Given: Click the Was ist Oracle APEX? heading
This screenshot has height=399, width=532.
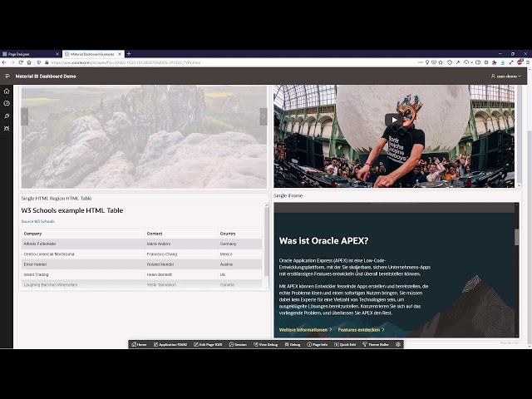Looking at the screenshot, I should [323, 240].
